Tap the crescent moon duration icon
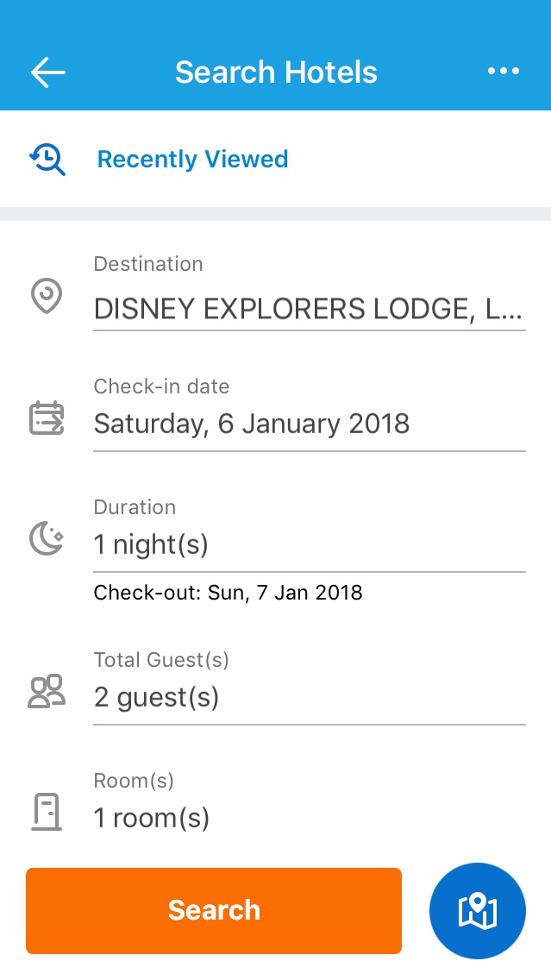The image size is (551, 980). (45, 537)
